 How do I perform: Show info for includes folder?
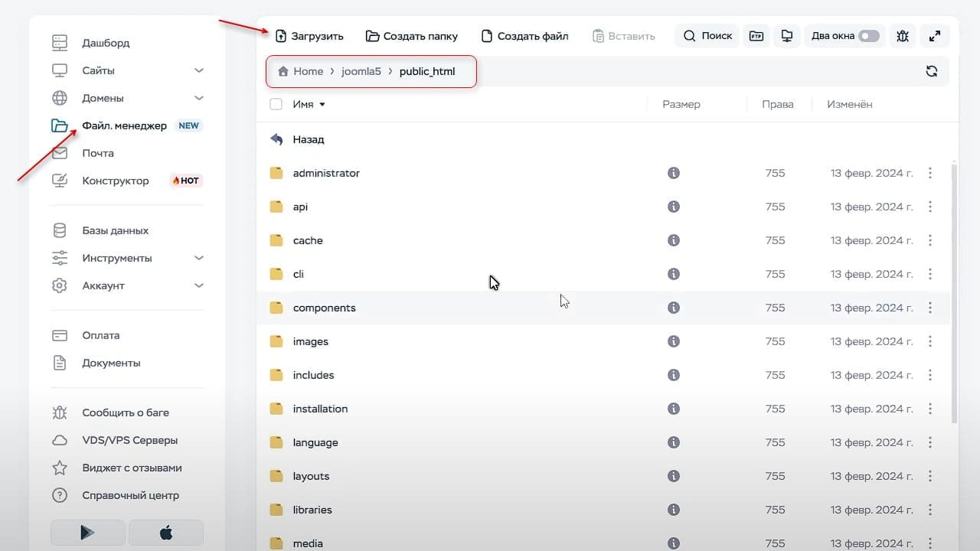[674, 375]
